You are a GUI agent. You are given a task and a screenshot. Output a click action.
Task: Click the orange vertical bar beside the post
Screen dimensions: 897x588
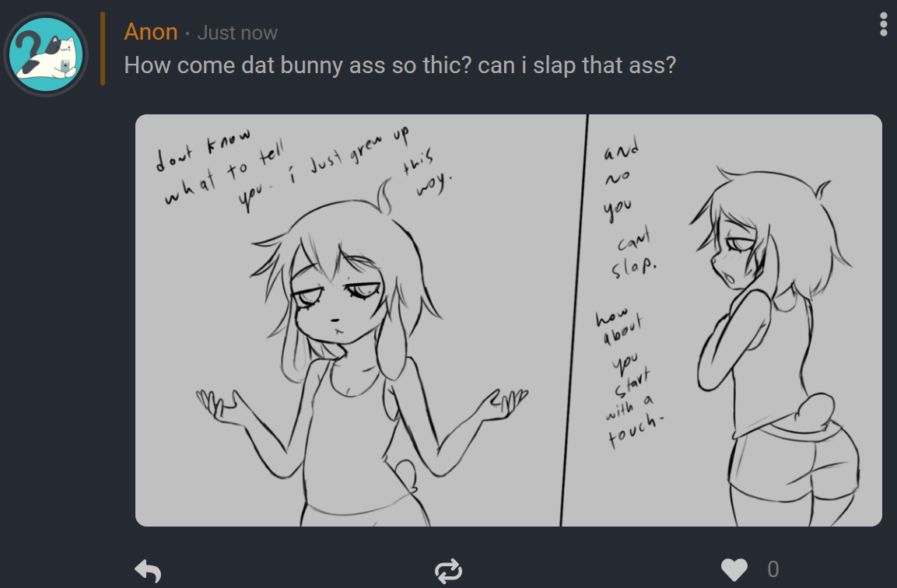pos(103,49)
